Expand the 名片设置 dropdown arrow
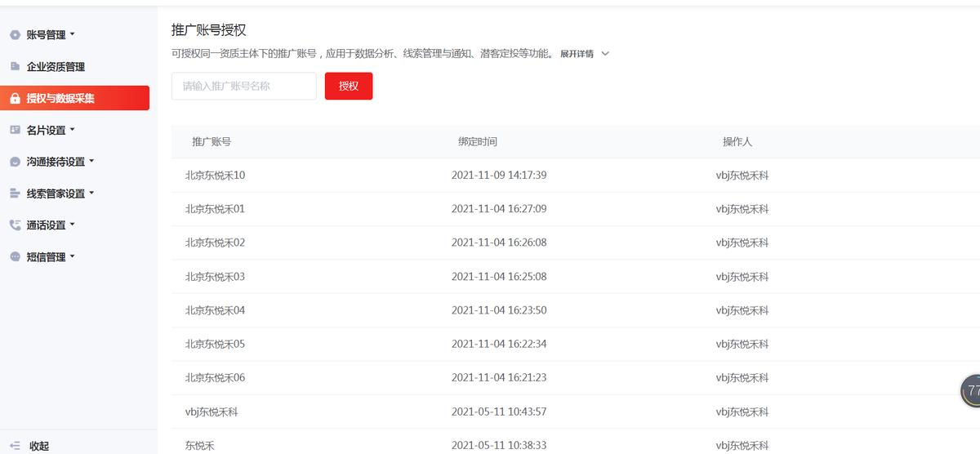The height and width of the screenshot is (454, 980). [x=72, y=129]
